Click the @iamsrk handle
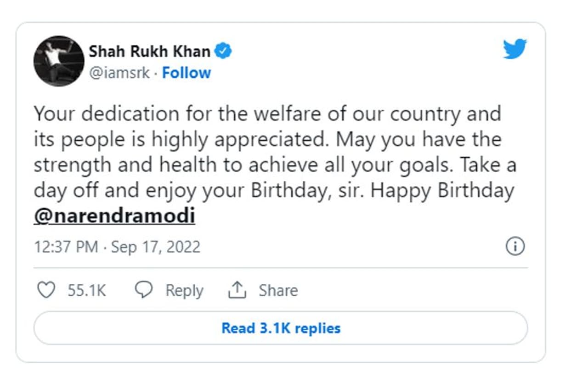This screenshot has height=378, width=588. [119, 73]
